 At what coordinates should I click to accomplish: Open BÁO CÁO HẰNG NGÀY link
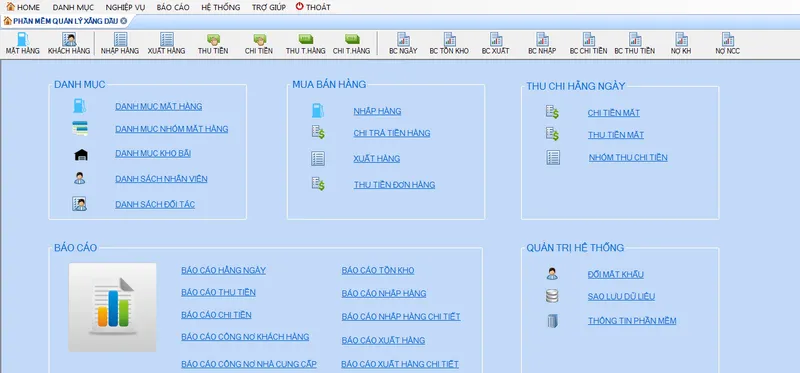point(223,270)
